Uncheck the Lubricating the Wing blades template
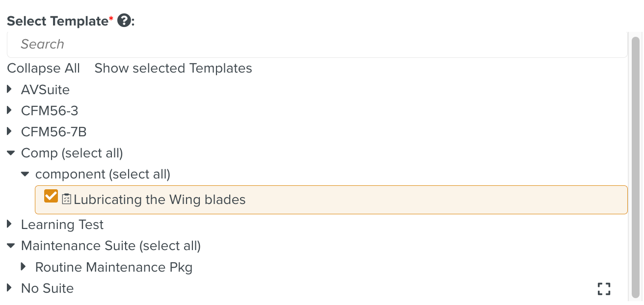644x305 pixels. (51, 196)
